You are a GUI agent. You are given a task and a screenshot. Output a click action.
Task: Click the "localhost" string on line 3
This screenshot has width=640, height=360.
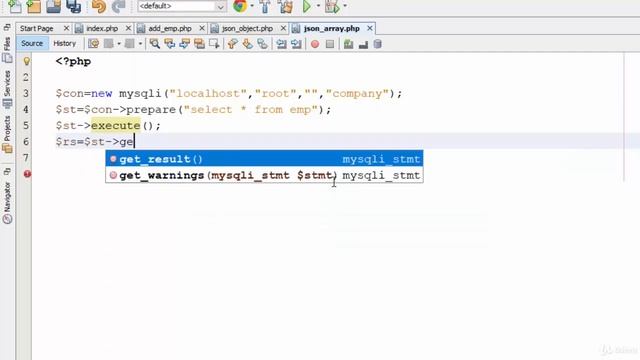[x=208, y=93]
